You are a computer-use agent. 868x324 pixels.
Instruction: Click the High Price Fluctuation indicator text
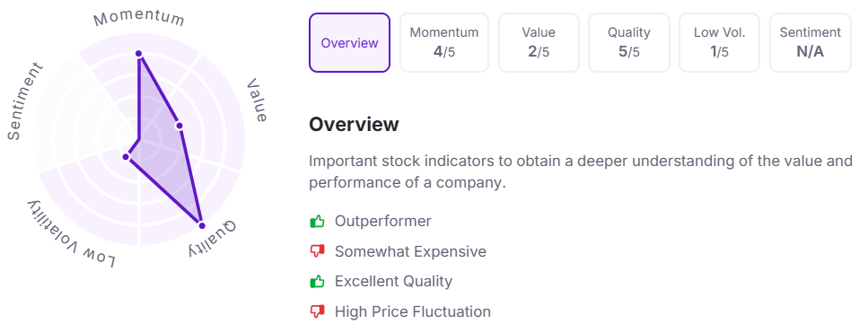(x=412, y=311)
